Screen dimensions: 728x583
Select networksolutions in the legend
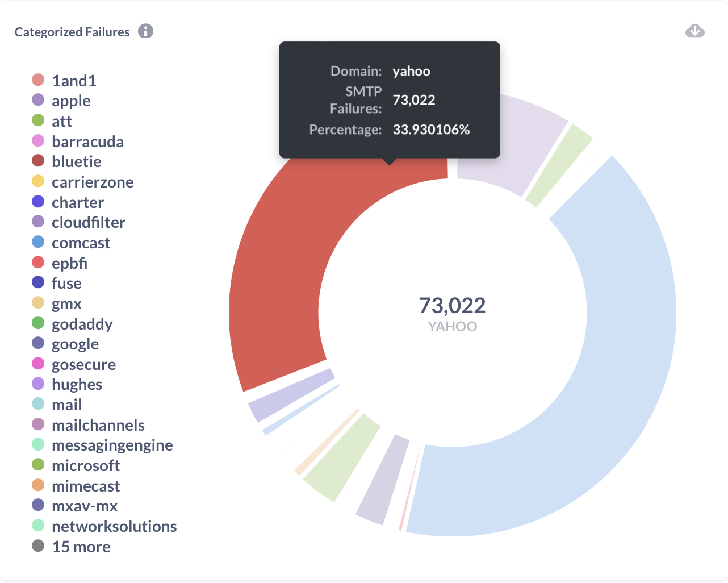click(x=104, y=526)
